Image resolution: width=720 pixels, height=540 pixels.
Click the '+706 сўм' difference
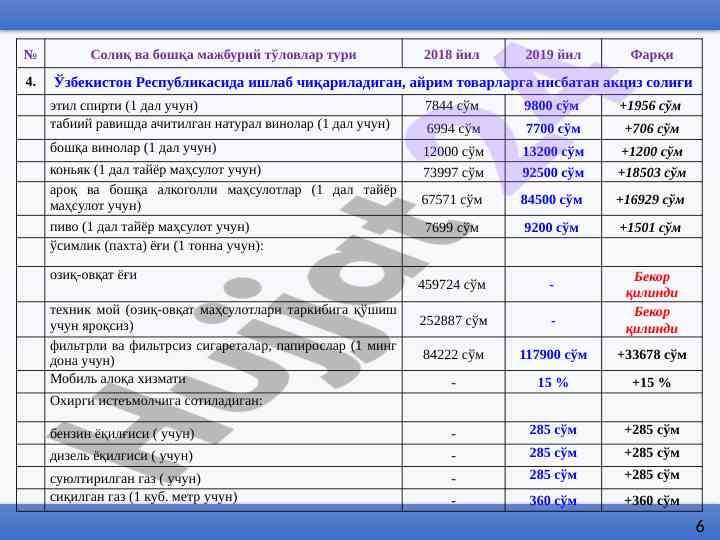(x=652, y=129)
